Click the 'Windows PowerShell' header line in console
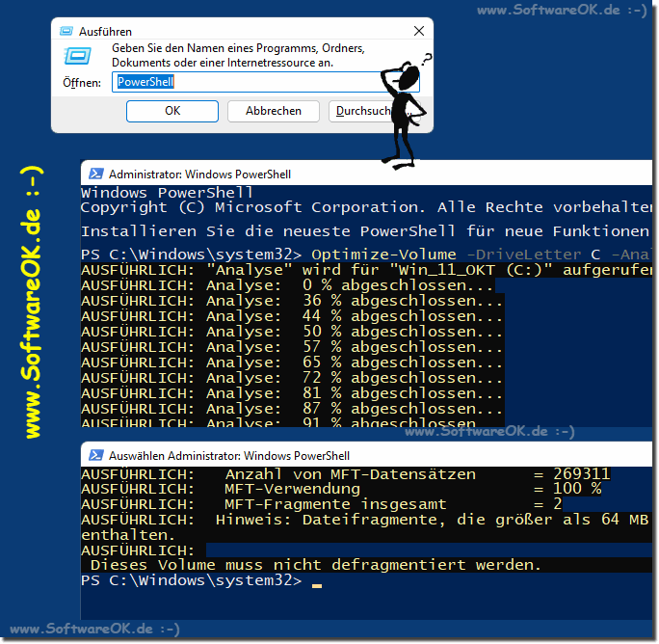The image size is (659, 644). coord(167,193)
